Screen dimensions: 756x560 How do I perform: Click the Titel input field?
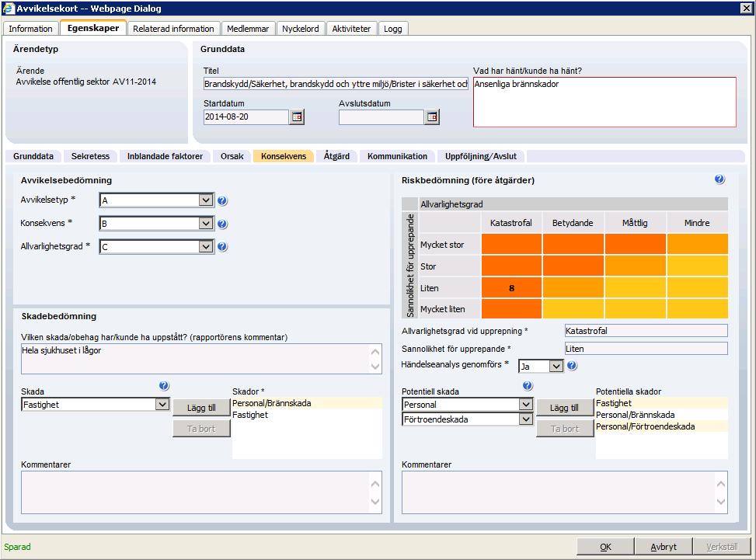point(336,84)
